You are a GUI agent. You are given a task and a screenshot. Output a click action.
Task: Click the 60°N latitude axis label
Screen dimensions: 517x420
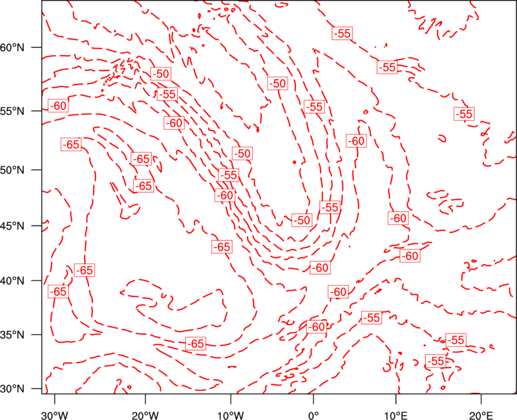[x=12, y=48]
